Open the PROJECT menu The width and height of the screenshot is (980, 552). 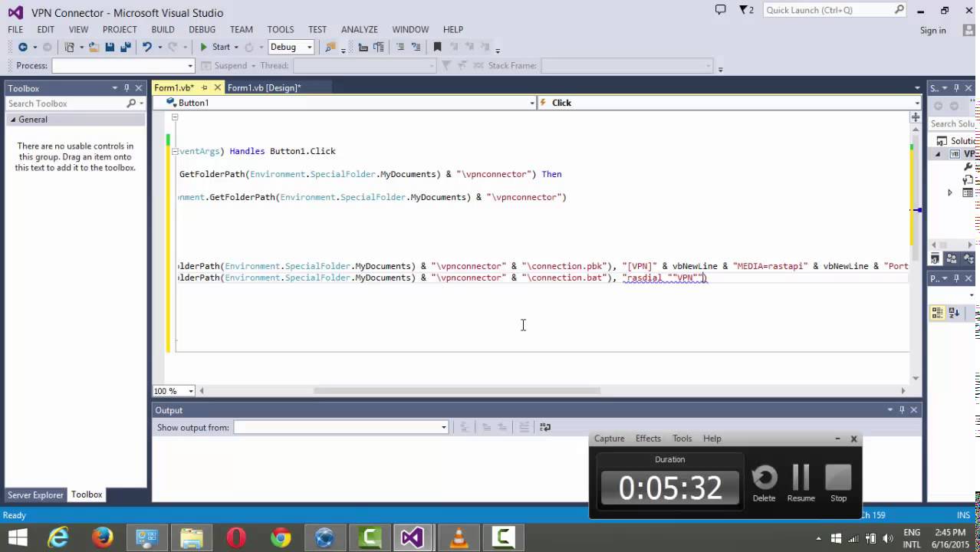coord(120,30)
